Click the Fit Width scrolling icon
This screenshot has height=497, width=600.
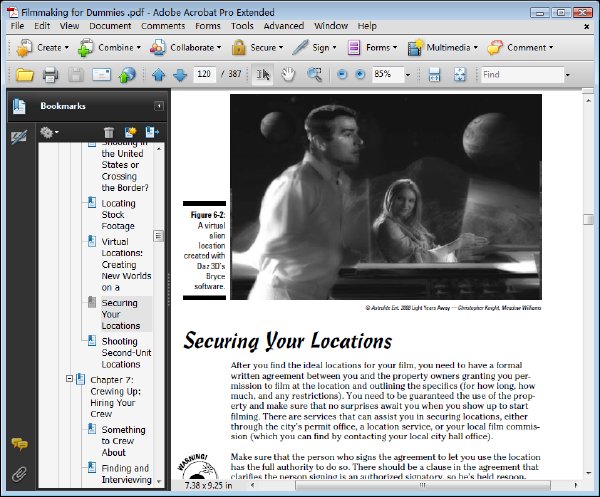434,75
